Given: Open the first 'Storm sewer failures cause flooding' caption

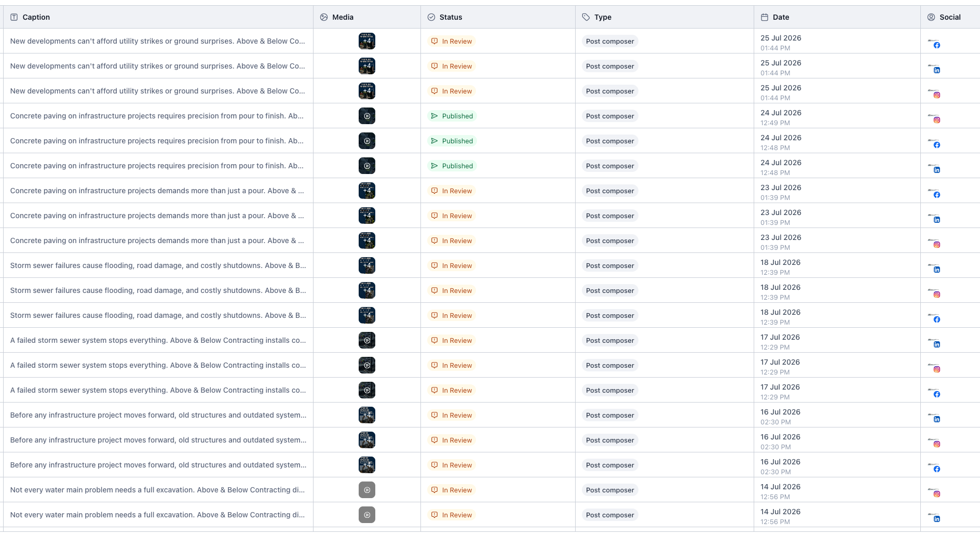Looking at the screenshot, I should point(158,265).
